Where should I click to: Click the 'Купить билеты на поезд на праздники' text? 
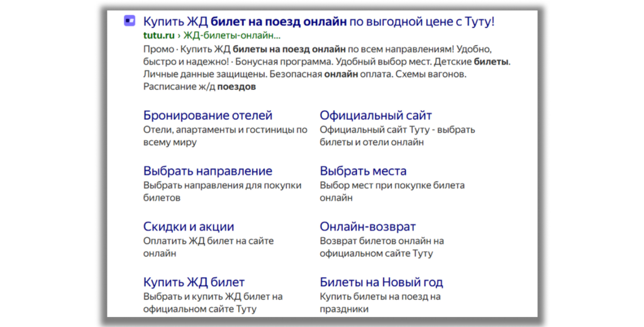pos(380,296)
